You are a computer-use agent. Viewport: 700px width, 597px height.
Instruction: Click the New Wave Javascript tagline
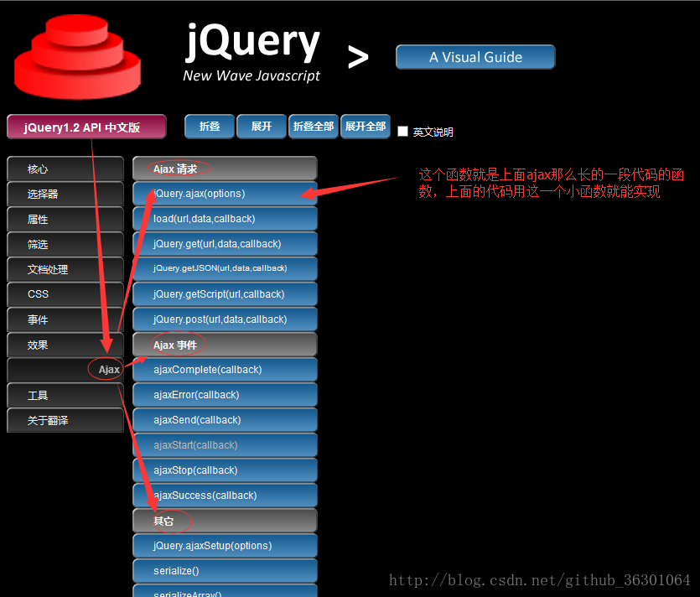(x=251, y=76)
